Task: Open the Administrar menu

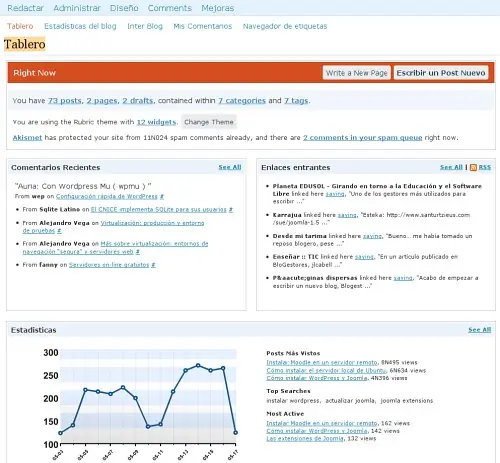Action: click(77, 8)
